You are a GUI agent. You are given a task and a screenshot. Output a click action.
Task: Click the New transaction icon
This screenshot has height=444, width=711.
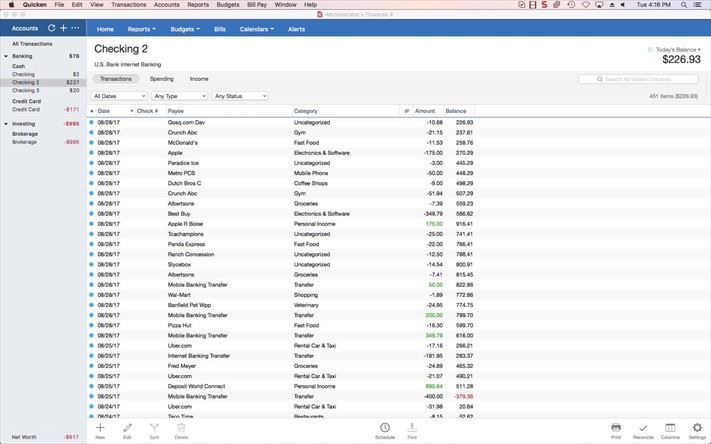100,430
